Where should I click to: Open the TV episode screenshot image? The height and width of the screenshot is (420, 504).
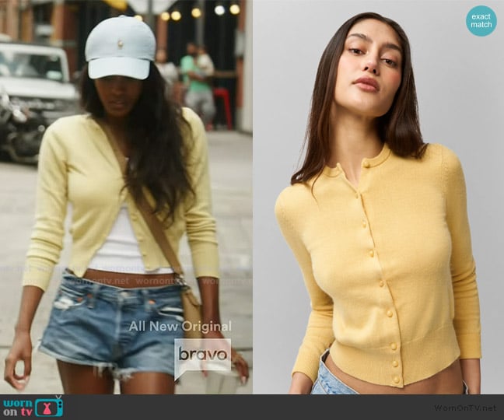pos(126,197)
